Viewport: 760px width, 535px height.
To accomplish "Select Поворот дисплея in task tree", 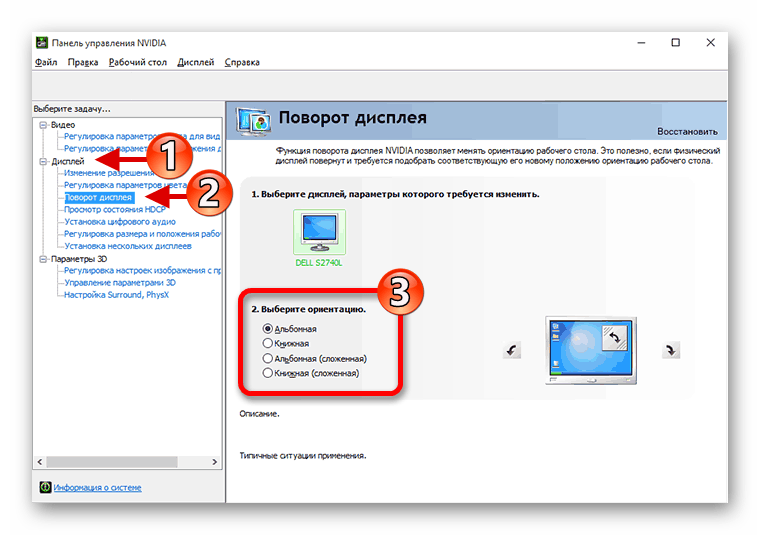I will [98, 197].
